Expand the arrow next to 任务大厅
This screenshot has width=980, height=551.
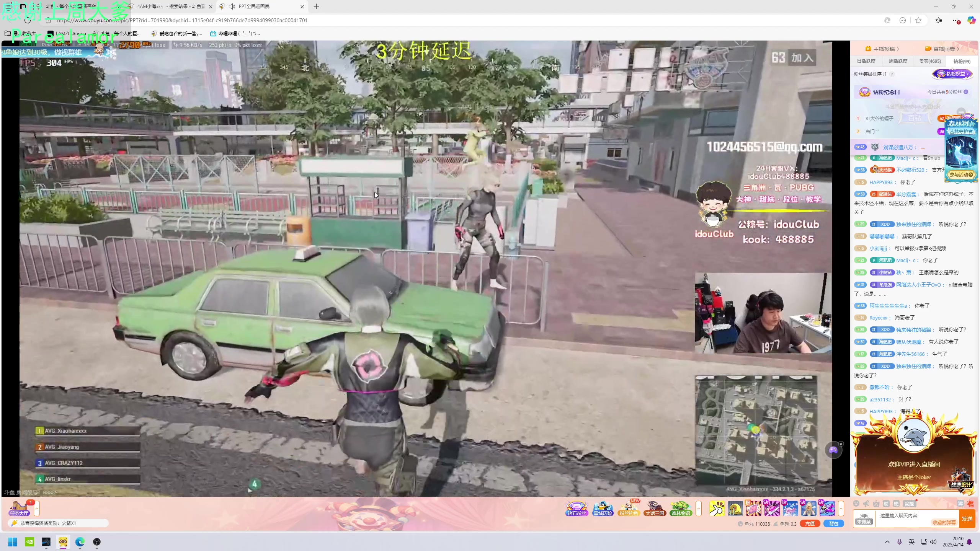(37, 509)
